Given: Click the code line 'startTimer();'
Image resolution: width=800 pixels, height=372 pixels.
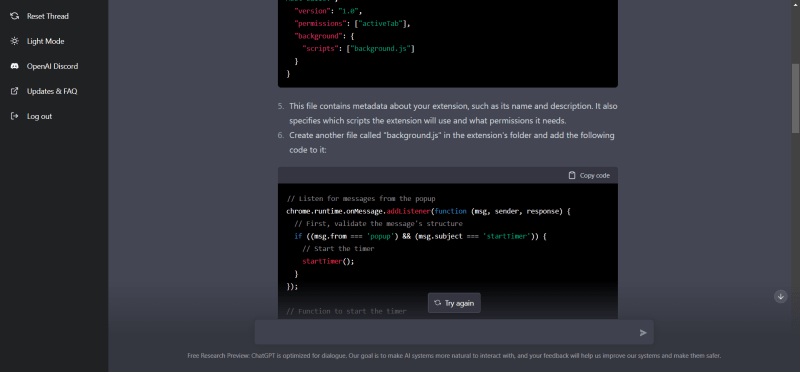Looking at the screenshot, I should tap(328, 261).
